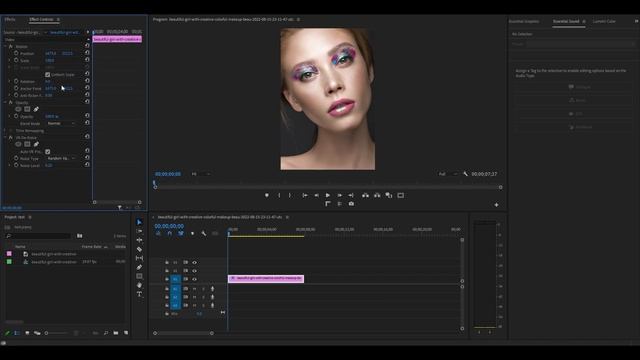Image resolution: width=640 pixels, height=360 pixels.
Task: Create ellipse mask under Opacity
Action: point(18,109)
